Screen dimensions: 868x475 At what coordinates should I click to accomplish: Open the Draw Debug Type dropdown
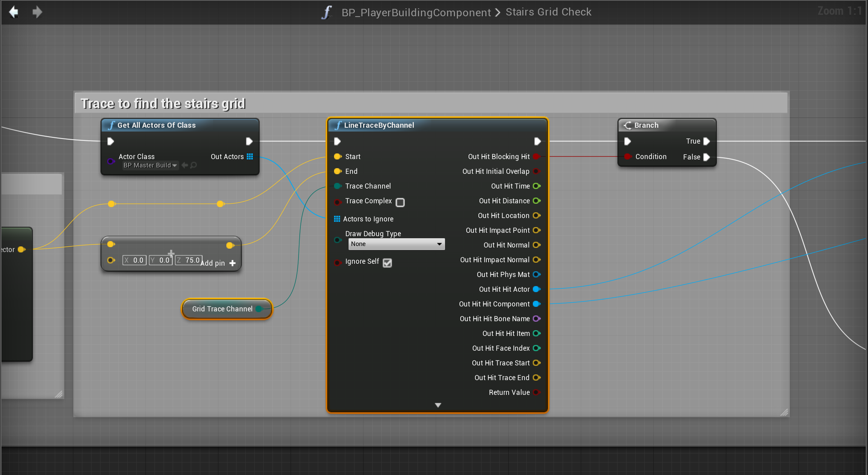(396, 244)
